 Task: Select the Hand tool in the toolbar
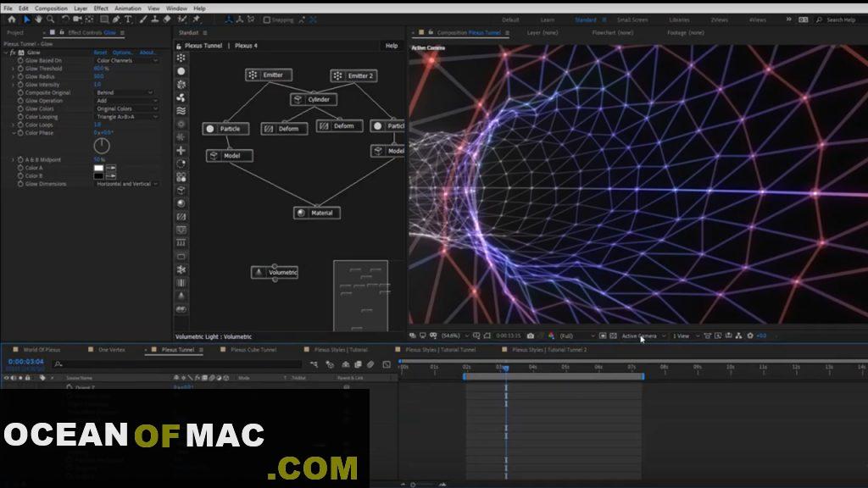(x=39, y=19)
